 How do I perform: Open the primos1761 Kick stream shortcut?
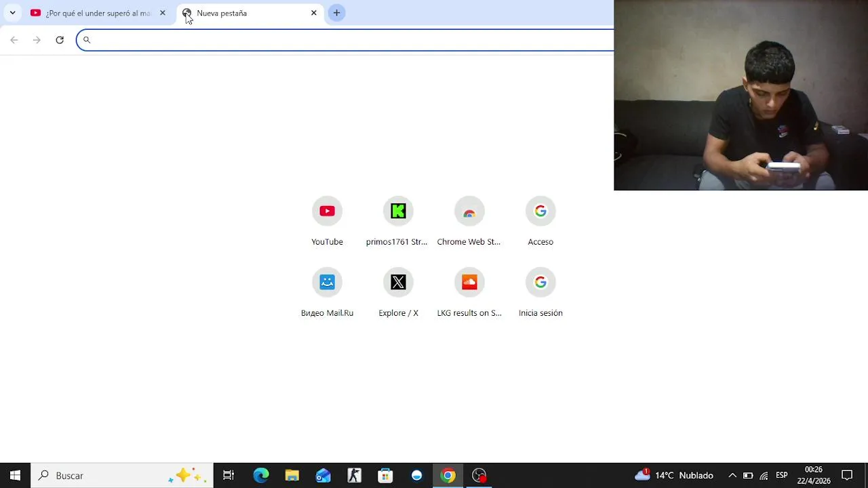click(398, 222)
